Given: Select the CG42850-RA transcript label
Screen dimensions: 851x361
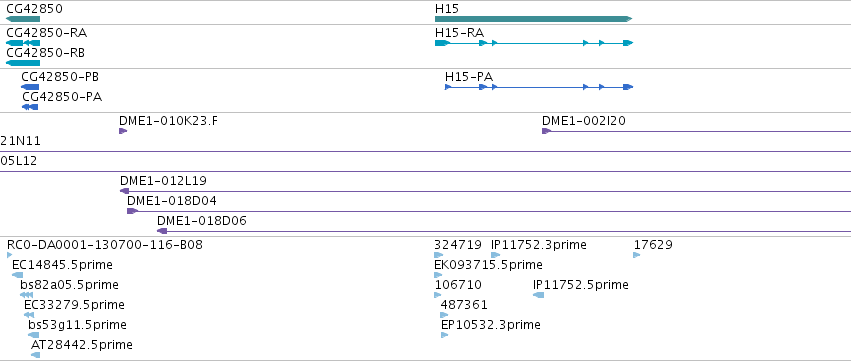Looking at the screenshot, I should [47, 33].
